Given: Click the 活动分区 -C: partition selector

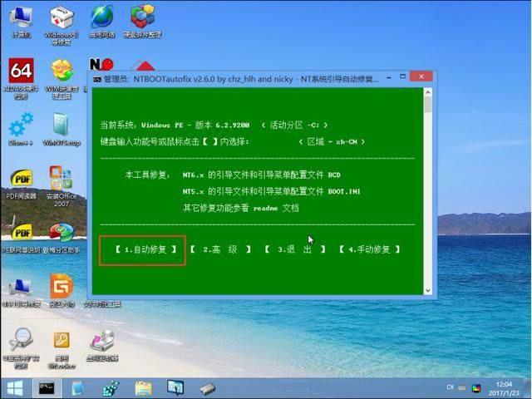Looking at the screenshot, I should click(x=295, y=126).
